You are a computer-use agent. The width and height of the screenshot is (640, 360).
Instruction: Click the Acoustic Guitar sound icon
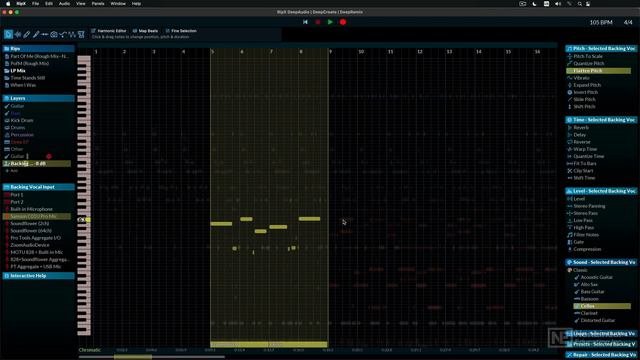point(577,278)
